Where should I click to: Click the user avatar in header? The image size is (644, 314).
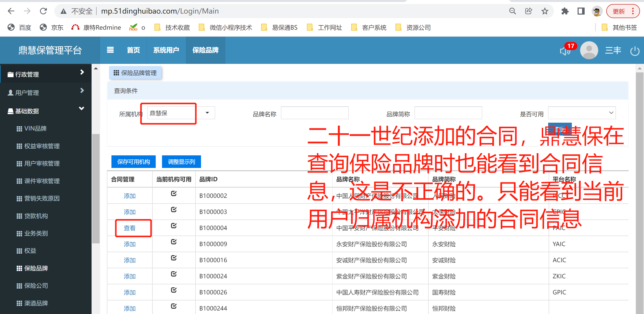(x=589, y=50)
